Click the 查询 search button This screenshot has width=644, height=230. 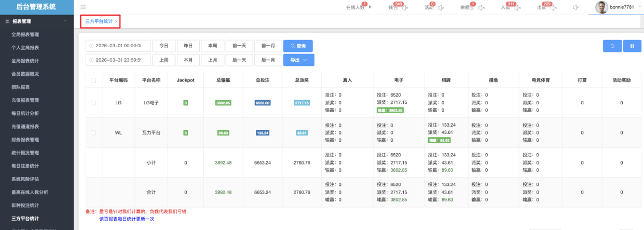pyautogui.click(x=298, y=46)
